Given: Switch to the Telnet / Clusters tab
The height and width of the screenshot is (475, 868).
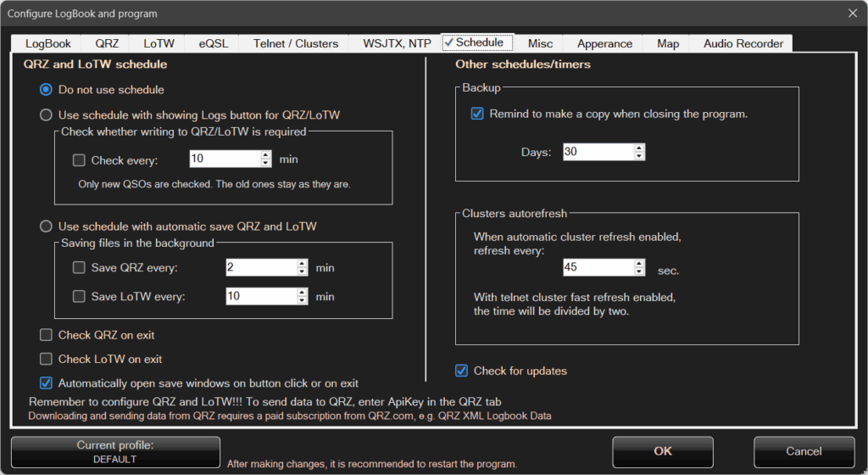Looking at the screenshot, I should pos(295,43).
